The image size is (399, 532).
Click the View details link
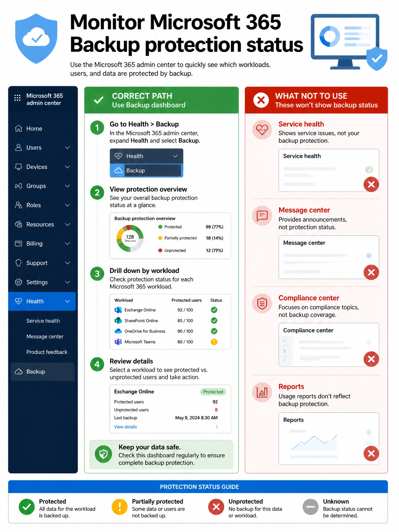tap(125, 427)
